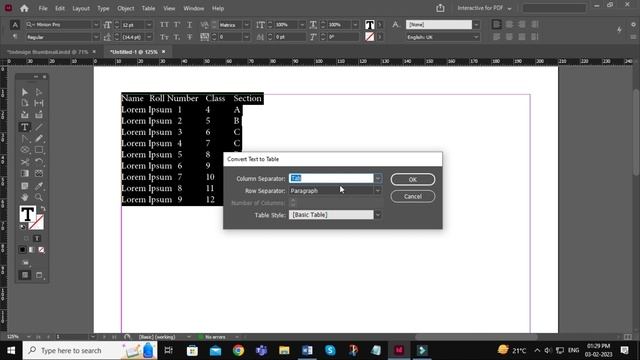The image size is (640, 360).
Task: Open Row Separator dropdown arrow
Action: click(378, 191)
